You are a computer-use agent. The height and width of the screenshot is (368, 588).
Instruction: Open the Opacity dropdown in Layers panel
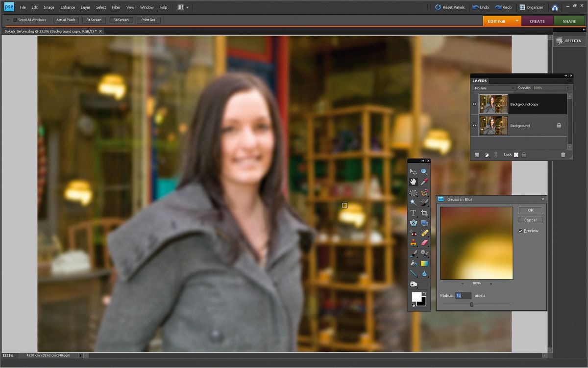pyautogui.click(x=567, y=88)
